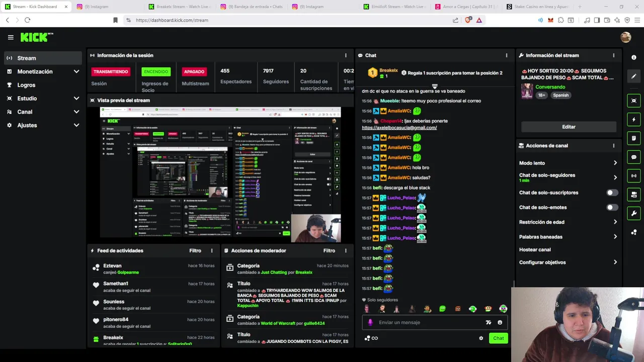644x362 pixels.
Task: Click the Editar button in stream info
Action: [569, 127]
